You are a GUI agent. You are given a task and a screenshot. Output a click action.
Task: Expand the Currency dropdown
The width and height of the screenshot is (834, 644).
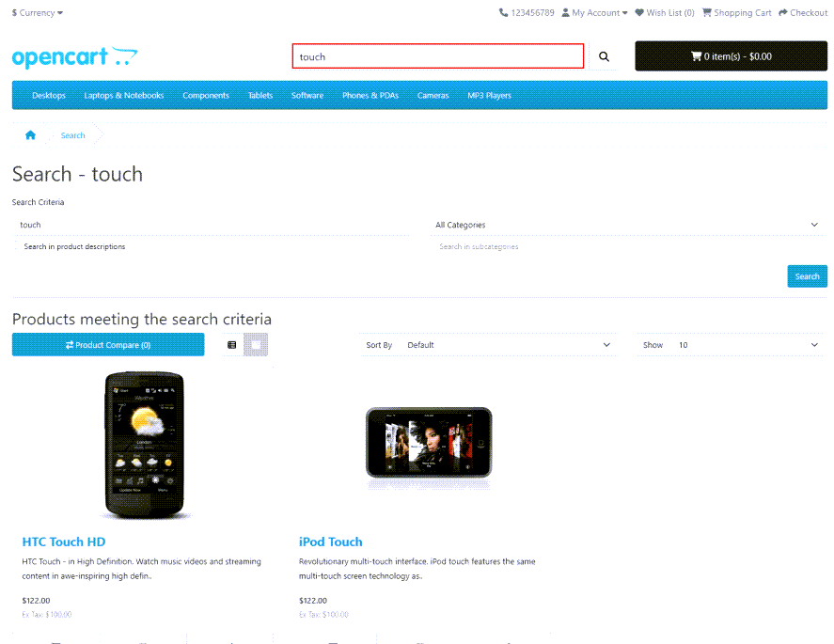pyautogui.click(x=38, y=13)
